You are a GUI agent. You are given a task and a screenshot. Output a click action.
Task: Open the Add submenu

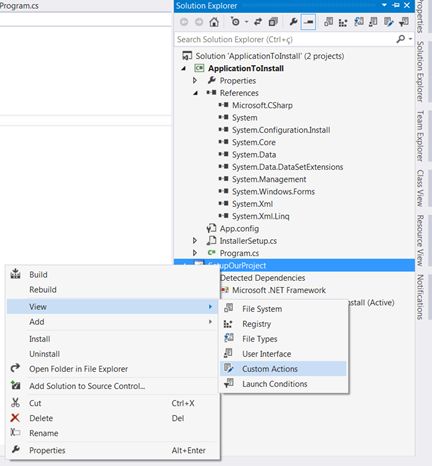coord(112,322)
